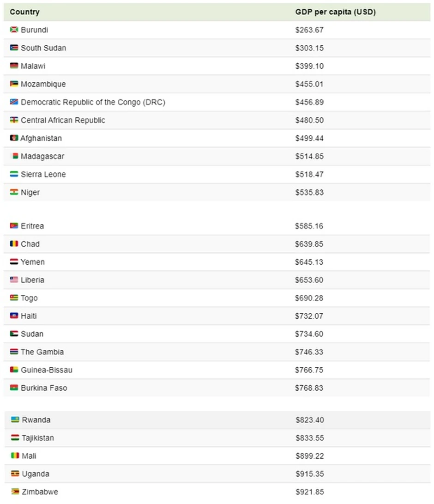
Task: Click the Afghanistan flag icon
Action: [x=14, y=138]
